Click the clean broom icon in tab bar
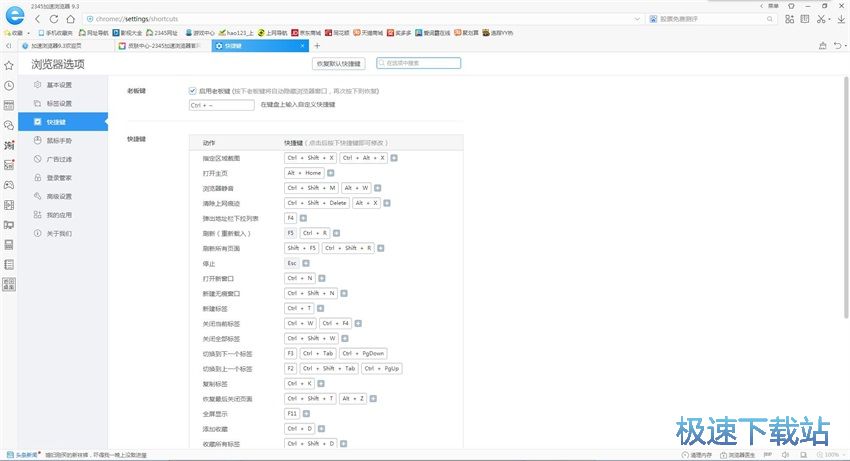 tap(822, 46)
